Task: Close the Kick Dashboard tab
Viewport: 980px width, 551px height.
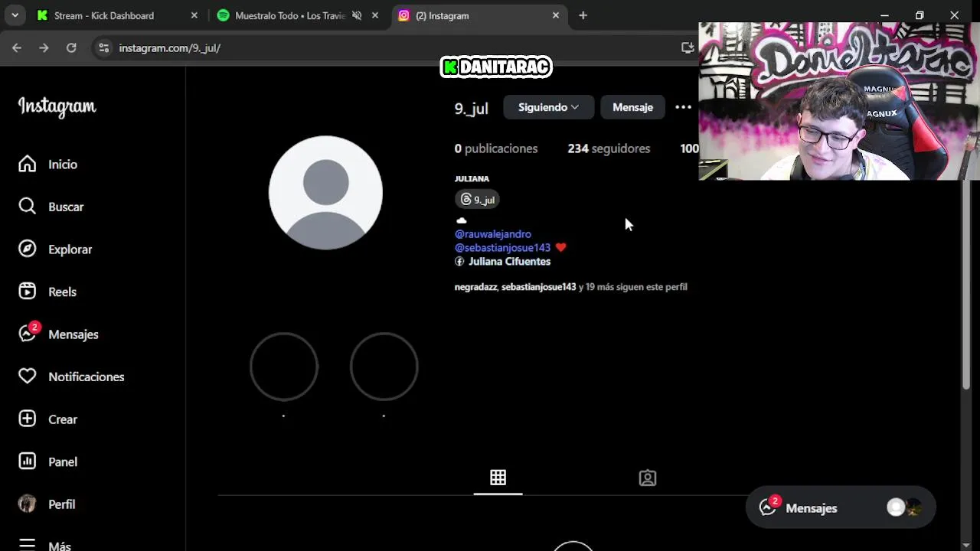Action: 194,15
